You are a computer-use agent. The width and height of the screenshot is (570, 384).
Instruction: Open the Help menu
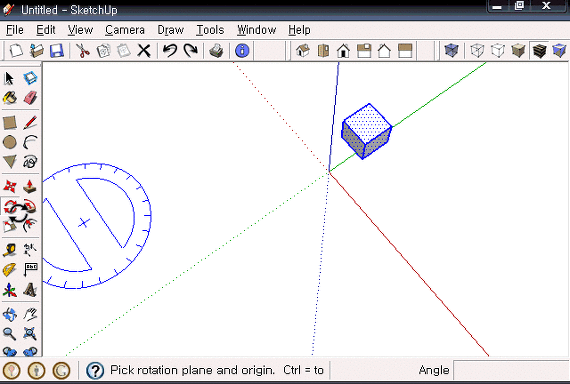[x=299, y=30]
